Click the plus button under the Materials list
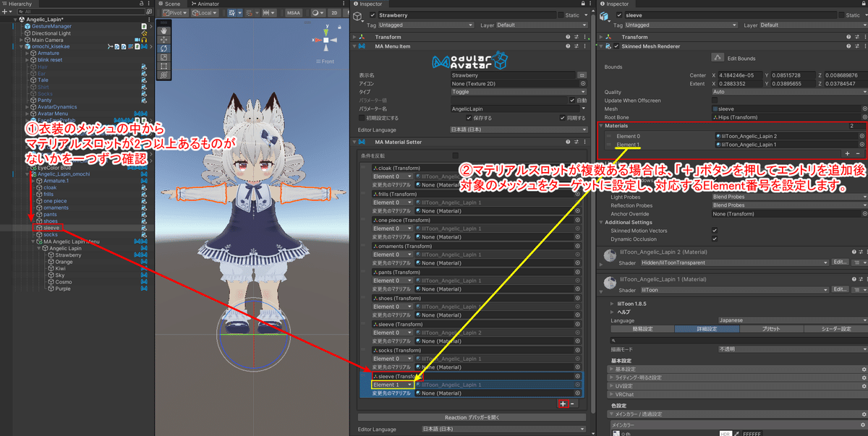868x436 pixels. (x=846, y=153)
